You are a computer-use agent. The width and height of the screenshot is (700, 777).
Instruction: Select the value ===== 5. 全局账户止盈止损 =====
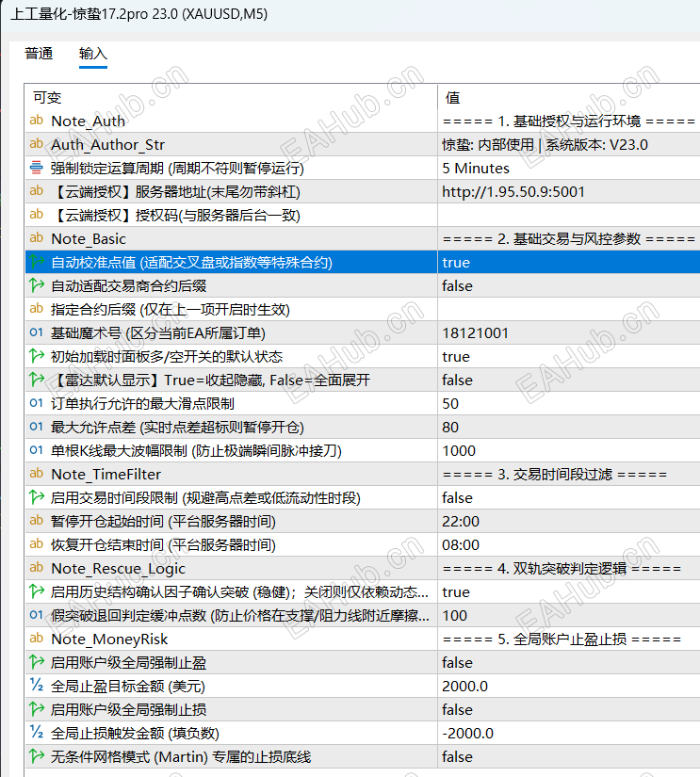pyautogui.click(x=562, y=639)
